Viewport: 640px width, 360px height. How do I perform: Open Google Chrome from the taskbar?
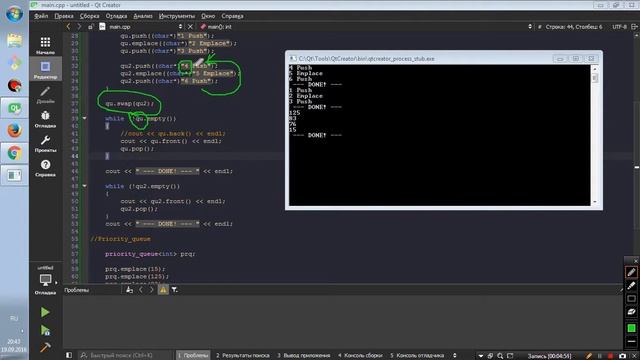coord(14,153)
